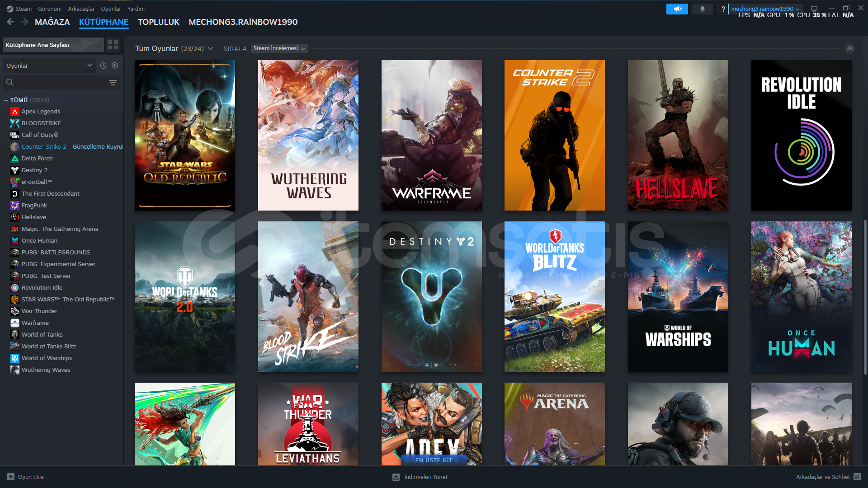Open the notifications bell
Viewport: 868px width, 488px height.
703,9
